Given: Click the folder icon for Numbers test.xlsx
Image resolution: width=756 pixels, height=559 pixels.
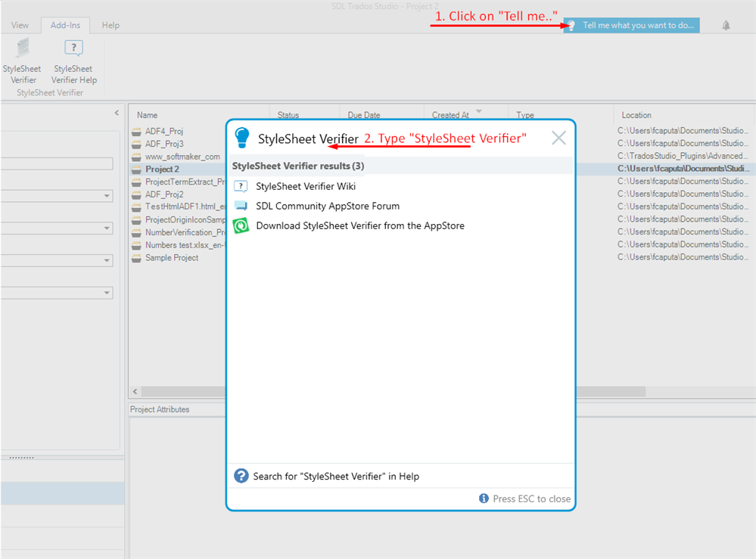Looking at the screenshot, I should coord(136,245).
